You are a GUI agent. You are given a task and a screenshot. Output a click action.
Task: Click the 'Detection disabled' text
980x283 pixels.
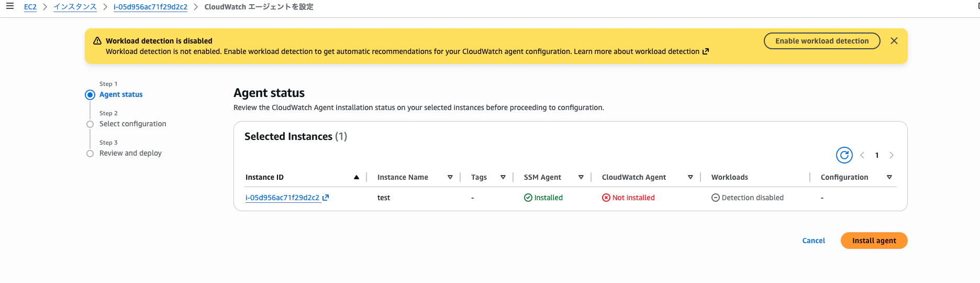click(752, 198)
